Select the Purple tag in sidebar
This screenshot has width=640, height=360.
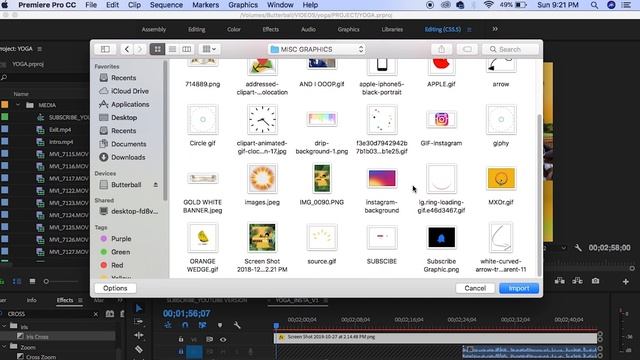pos(116,239)
